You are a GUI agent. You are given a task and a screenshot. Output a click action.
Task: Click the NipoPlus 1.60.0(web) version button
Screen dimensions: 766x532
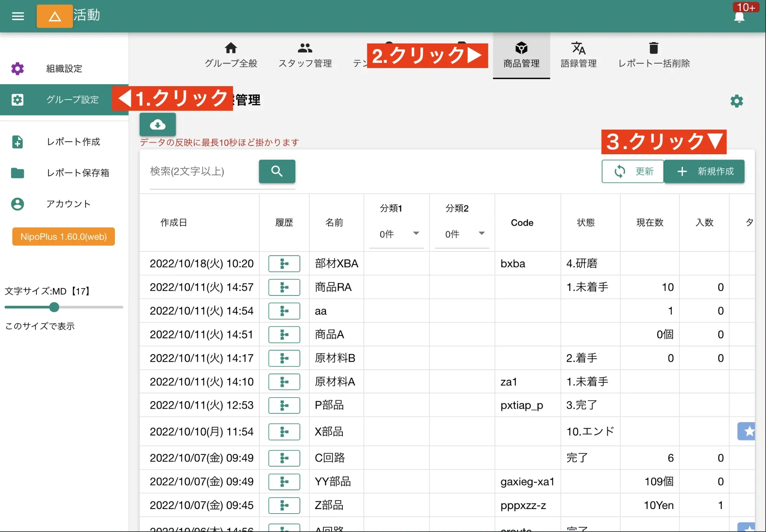[63, 237]
